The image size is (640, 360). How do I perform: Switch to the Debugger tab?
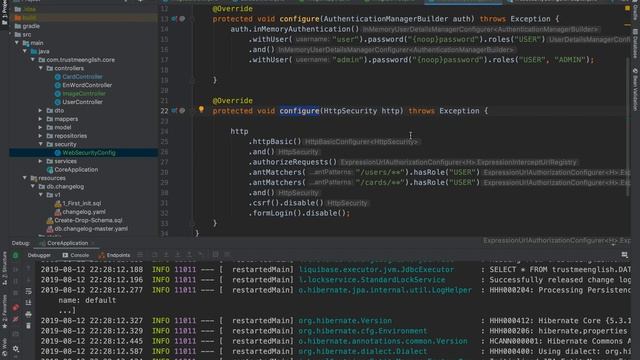pyautogui.click(x=39, y=255)
